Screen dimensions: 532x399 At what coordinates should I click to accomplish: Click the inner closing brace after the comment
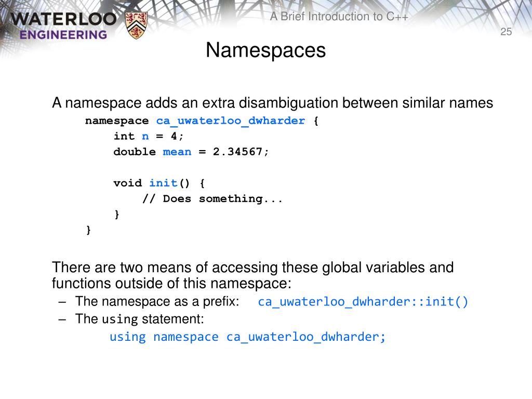(117, 215)
